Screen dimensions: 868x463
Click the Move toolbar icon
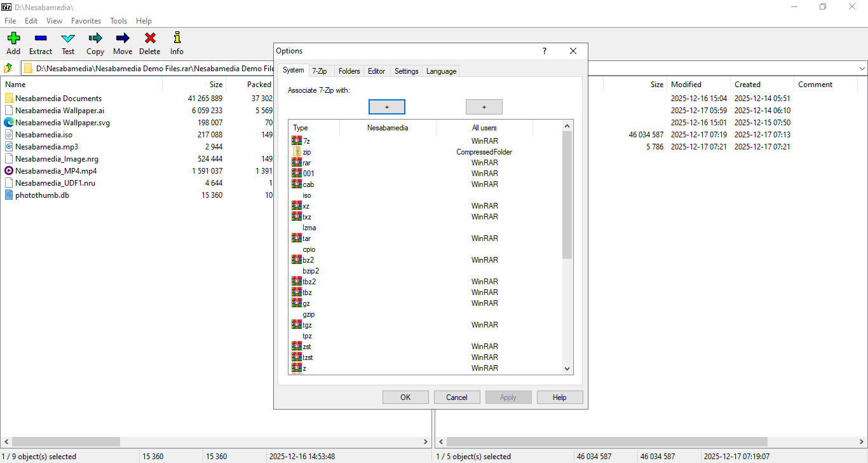(x=123, y=39)
